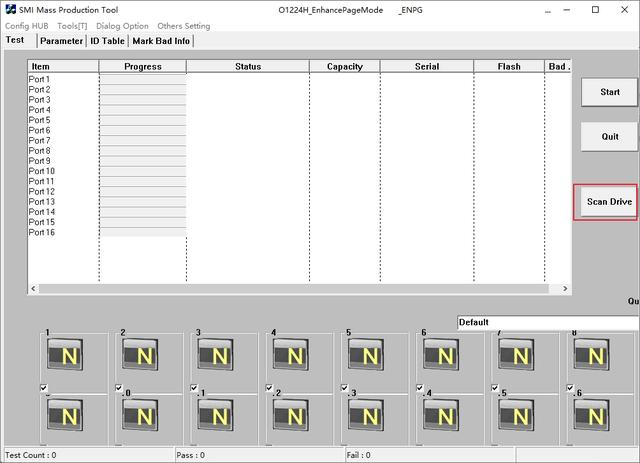Image resolution: width=640 pixels, height=463 pixels.
Task: Click the port 2 'N' drive icon
Action: 140,354
